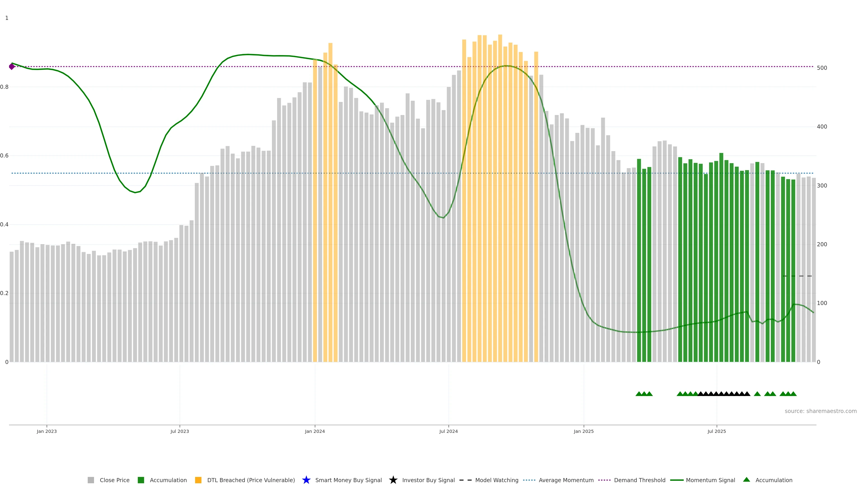Click the purple diamond marker on Demand Threshold
The width and height of the screenshot is (868, 488).
click(x=12, y=67)
